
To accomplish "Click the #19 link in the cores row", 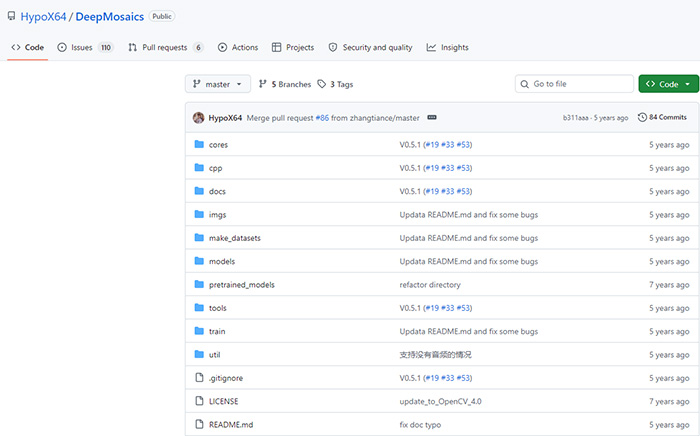I will 432,145.
